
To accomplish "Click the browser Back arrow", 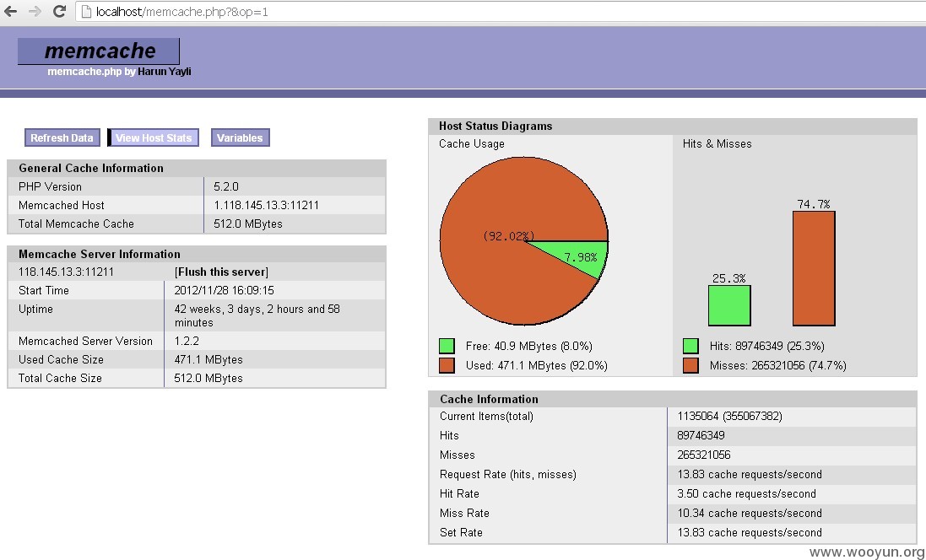I will (x=11, y=11).
